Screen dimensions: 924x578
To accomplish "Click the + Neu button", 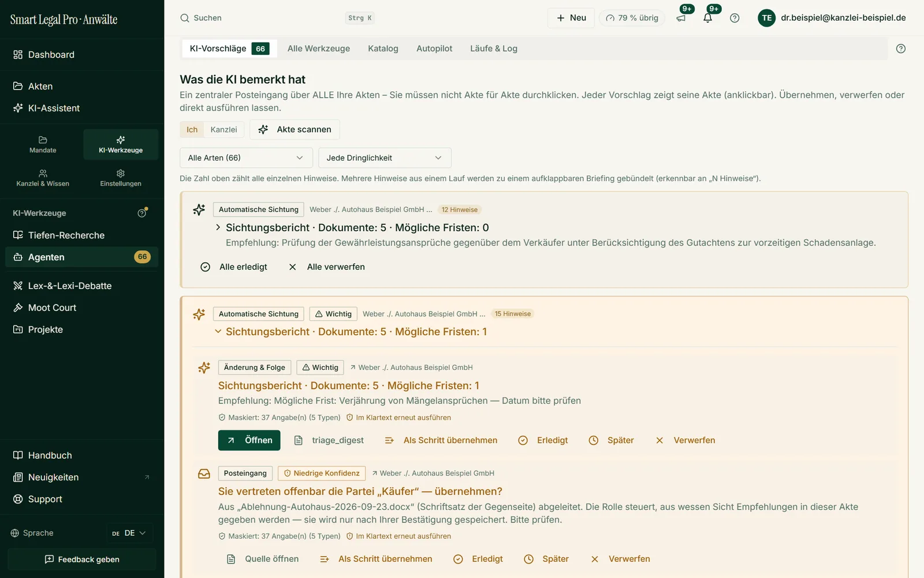I will tap(571, 18).
